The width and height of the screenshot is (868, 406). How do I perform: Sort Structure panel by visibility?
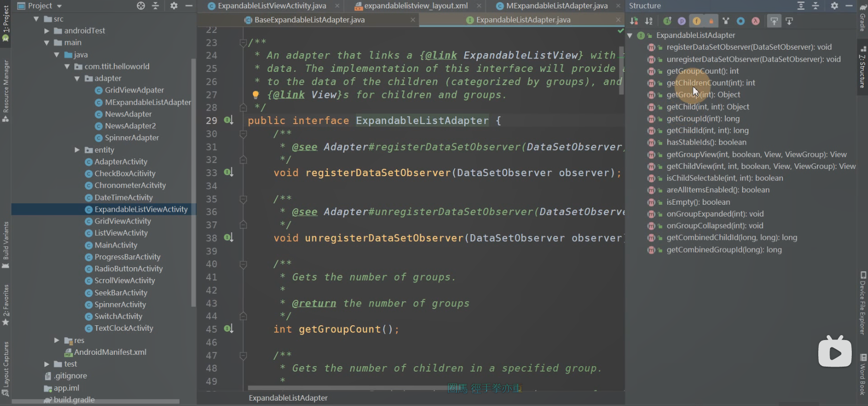tap(634, 21)
